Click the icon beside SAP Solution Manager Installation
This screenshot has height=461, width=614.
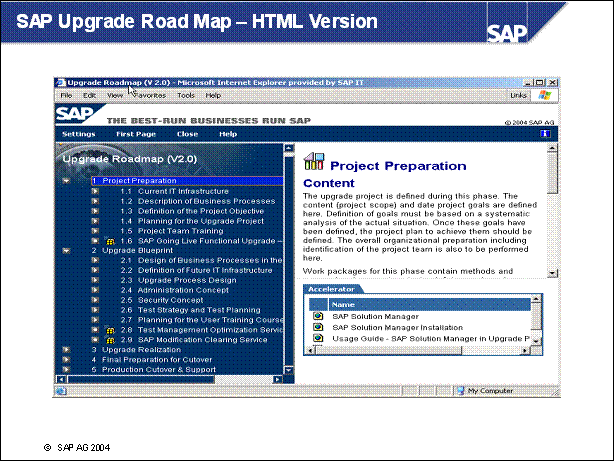click(x=318, y=327)
